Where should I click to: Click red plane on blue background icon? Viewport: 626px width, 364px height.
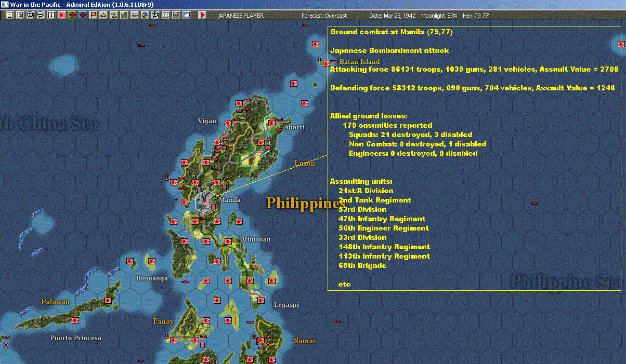click(x=83, y=15)
